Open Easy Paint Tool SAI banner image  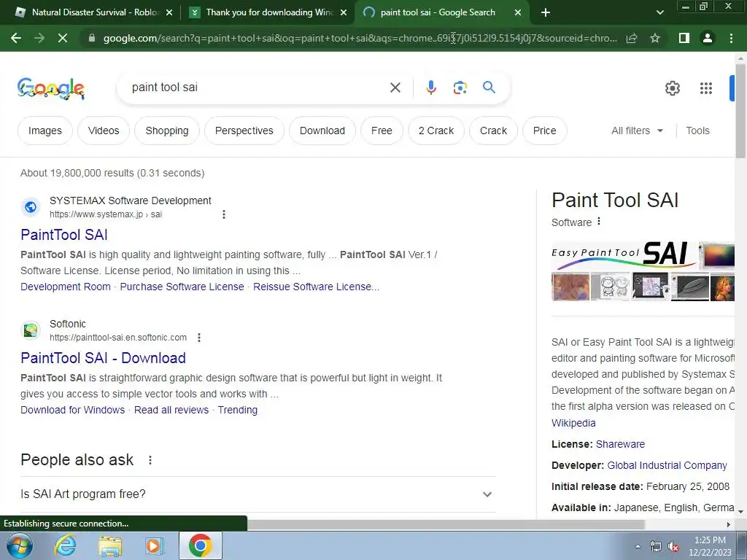point(624,254)
